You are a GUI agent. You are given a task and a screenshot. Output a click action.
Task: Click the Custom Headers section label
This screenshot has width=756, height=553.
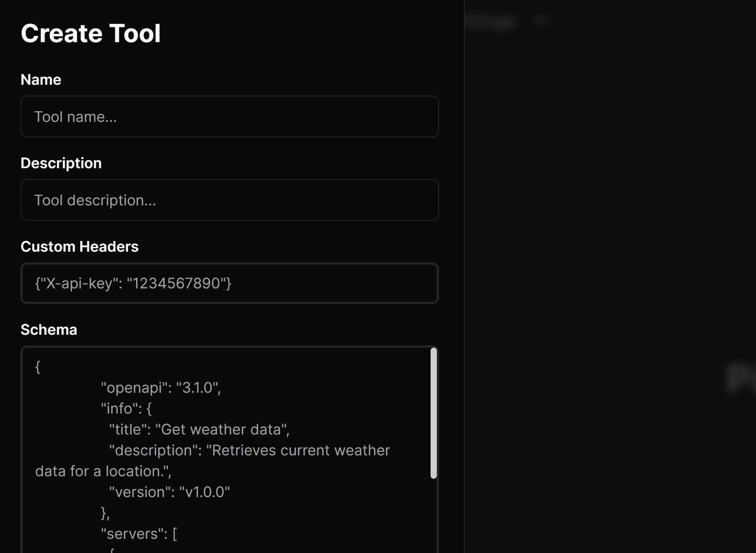click(x=80, y=246)
